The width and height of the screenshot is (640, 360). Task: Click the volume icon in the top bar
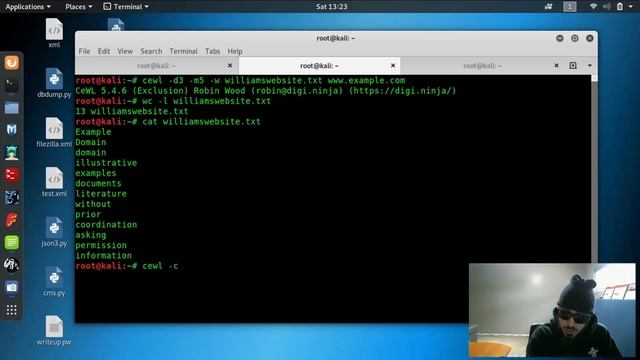click(x=607, y=6)
